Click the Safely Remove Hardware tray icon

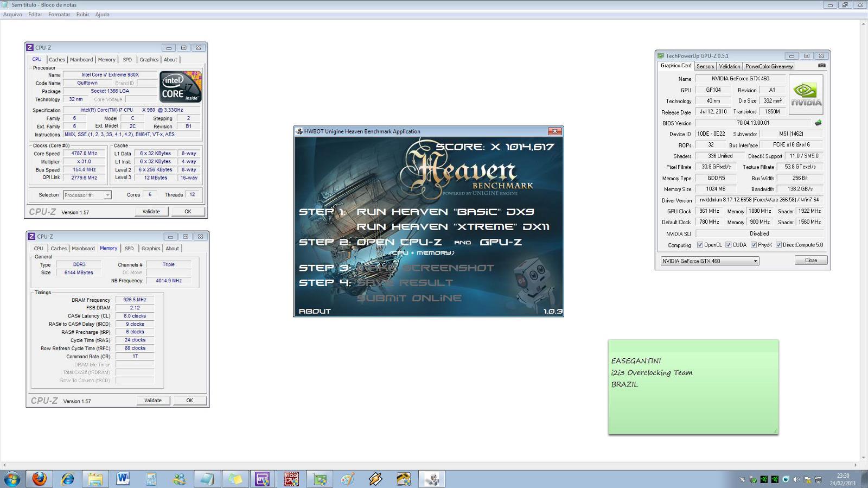tap(753, 479)
